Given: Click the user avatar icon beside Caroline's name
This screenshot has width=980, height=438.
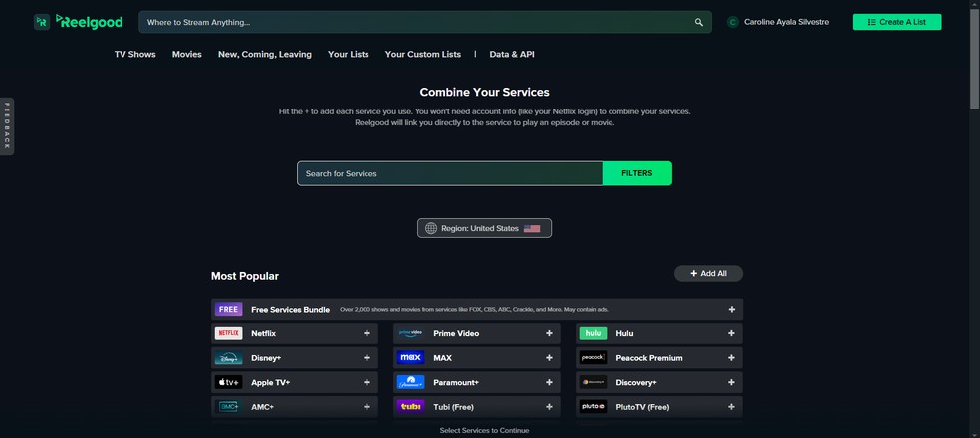Looking at the screenshot, I should pos(732,22).
